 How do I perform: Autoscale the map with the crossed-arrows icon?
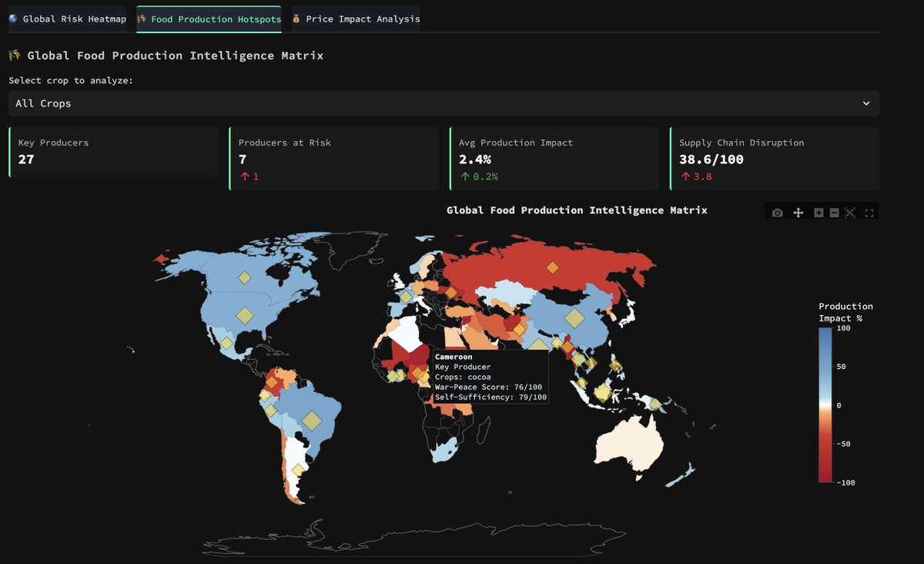pyautogui.click(x=850, y=212)
